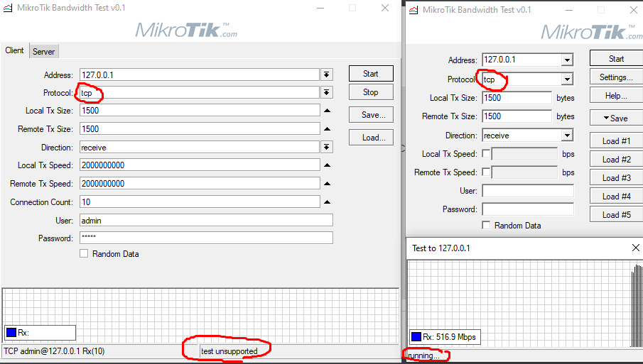643x364 pixels.
Task: Click the Load #3 preset button
Action: click(x=616, y=177)
